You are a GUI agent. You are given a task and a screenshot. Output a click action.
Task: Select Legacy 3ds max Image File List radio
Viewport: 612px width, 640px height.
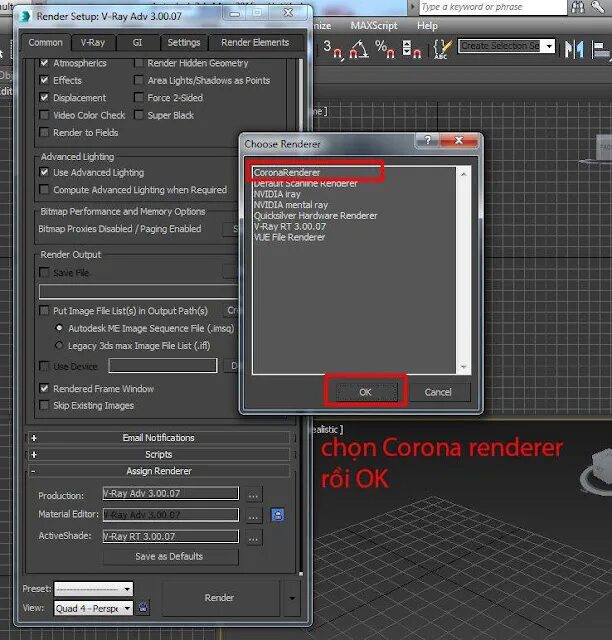[59, 345]
